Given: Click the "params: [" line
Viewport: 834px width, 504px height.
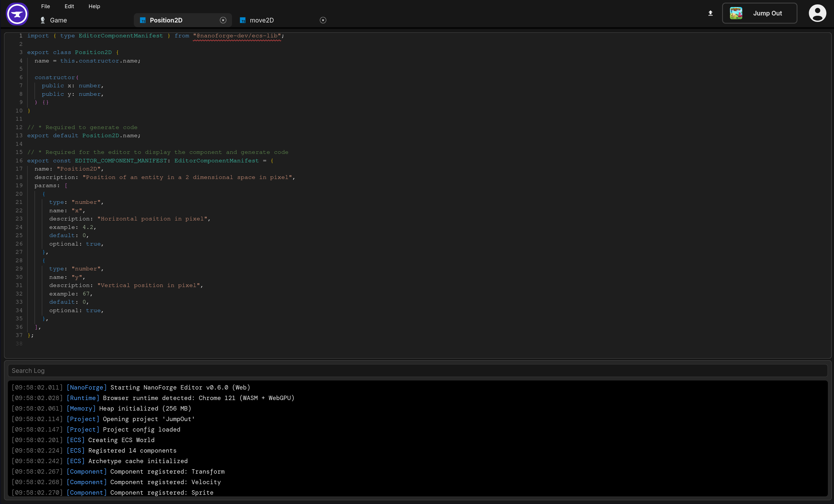Looking at the screenshot, I should (51, 186).
